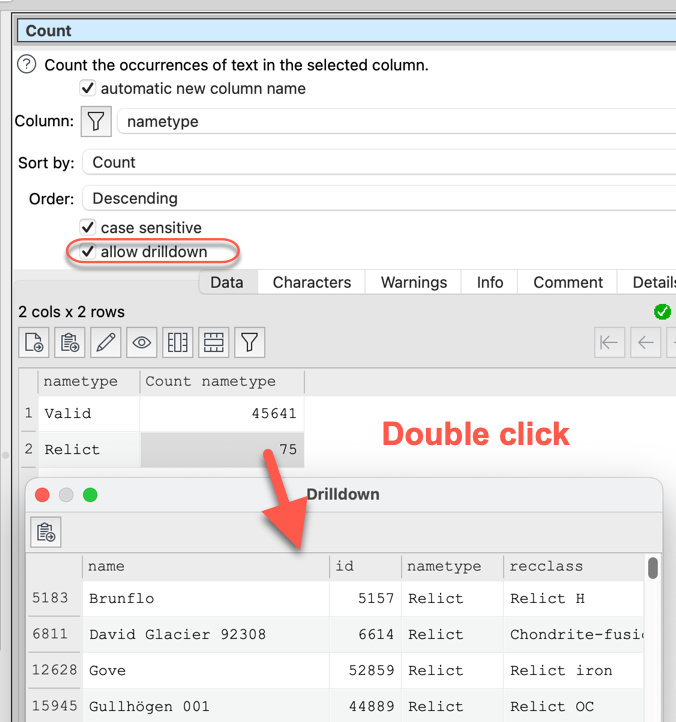
Task: Click the Relict count cell showing 75
Action: 222,450
